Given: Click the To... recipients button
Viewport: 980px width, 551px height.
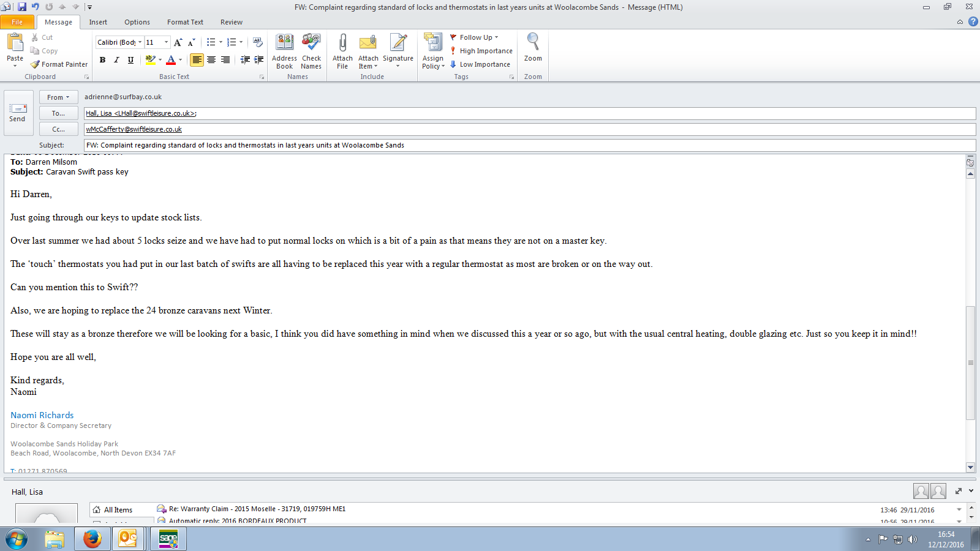Looking at the screenshot, I should [59, 113].
